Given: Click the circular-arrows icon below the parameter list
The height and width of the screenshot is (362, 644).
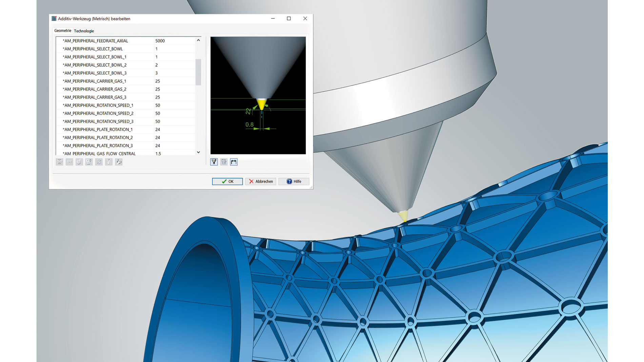Looking at the screenshot, I should coord(99,162).
